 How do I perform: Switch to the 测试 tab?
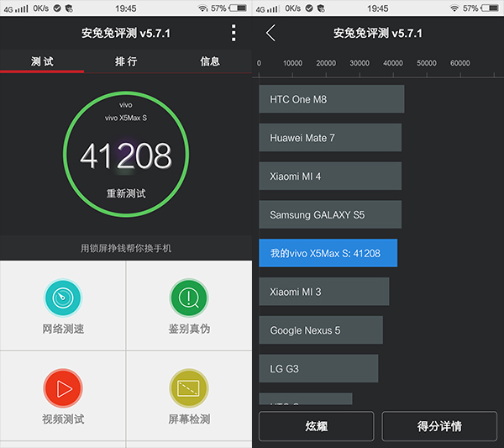tap(42, 61)
